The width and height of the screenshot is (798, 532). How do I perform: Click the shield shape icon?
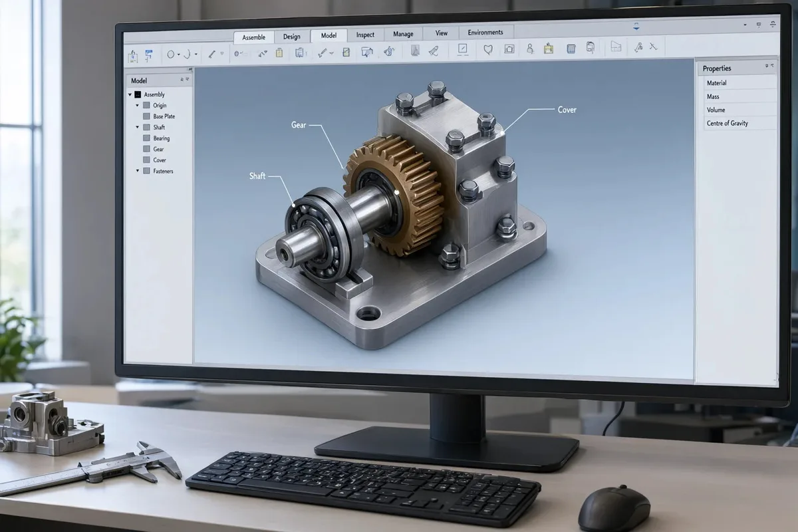pos(488,50)
